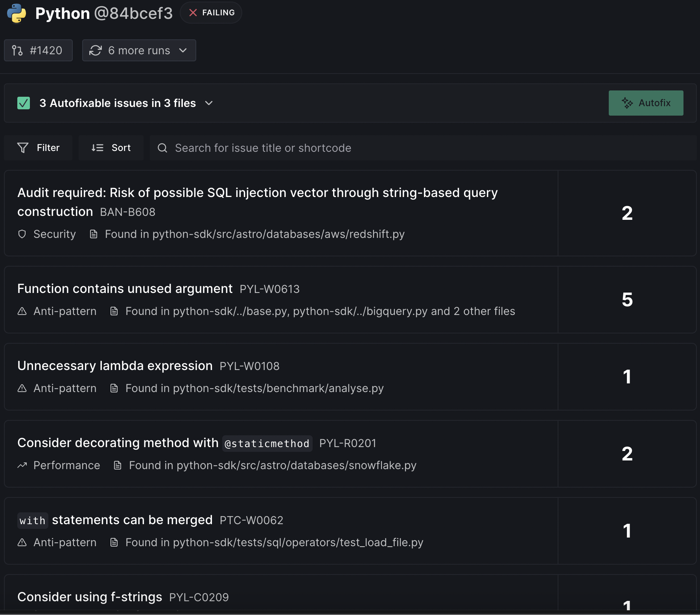Click file icon next to test_load_file.py path
This screenshot has width=700, height=615.
(114, 542)
